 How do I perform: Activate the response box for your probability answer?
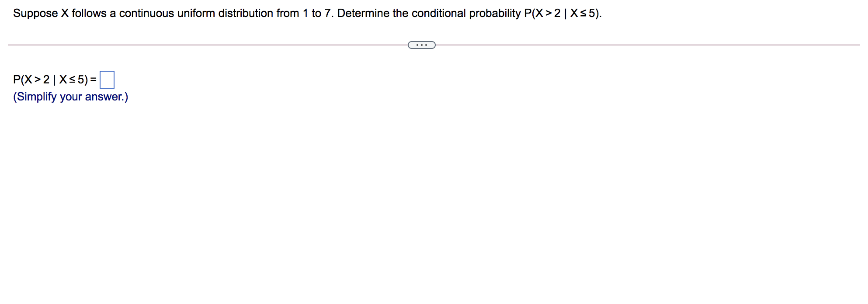(107, 79)
